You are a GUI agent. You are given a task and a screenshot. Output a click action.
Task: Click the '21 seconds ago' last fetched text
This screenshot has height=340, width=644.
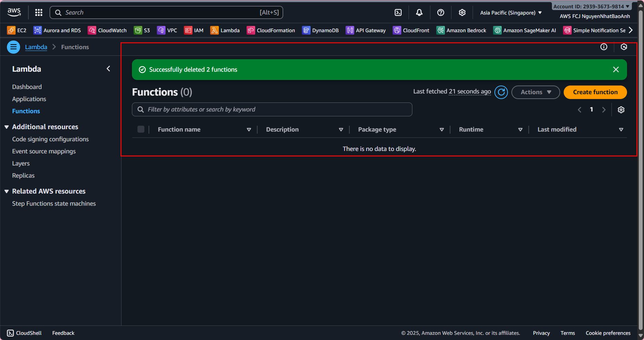470,91
